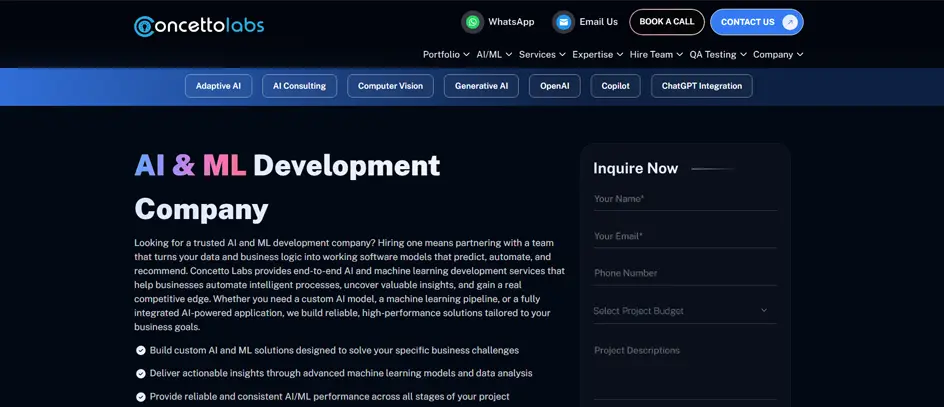Click the arrow icon inside Contact Us
This screenshot has width=944, height=407.
coord(789,22)
